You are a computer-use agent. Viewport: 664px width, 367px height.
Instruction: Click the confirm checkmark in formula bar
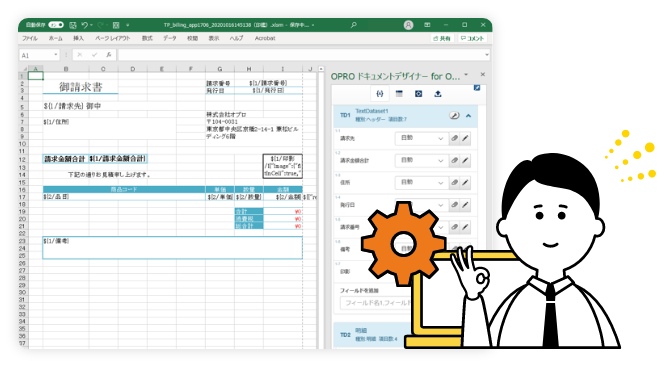point(94,55)
